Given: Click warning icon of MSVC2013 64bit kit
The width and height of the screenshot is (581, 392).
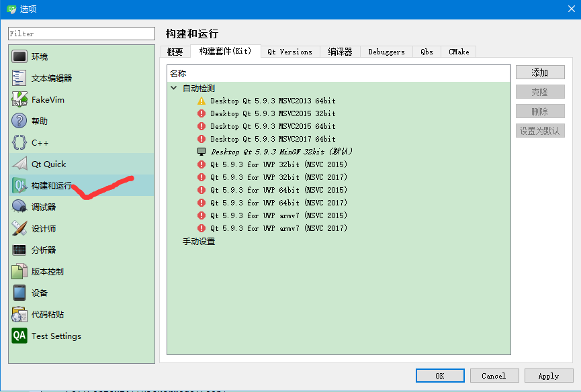Looking at the screenshot, I should tap(202, 101).
